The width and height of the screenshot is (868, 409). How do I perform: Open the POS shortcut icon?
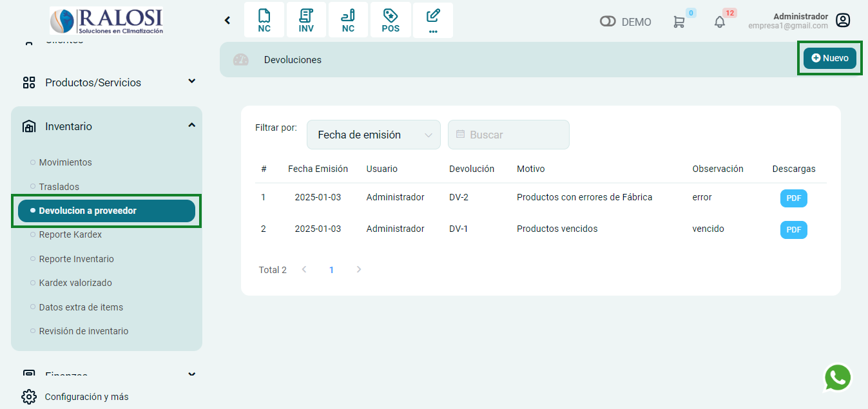point(391,20)
